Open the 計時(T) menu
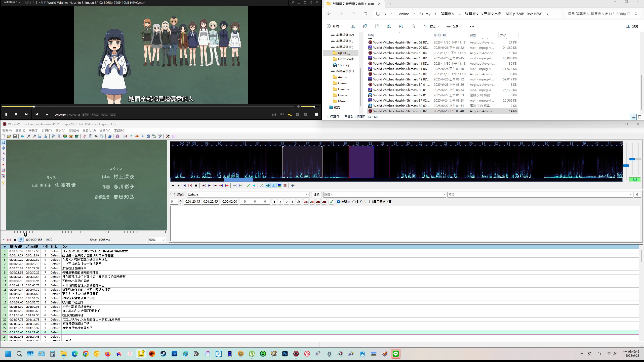 47,130
